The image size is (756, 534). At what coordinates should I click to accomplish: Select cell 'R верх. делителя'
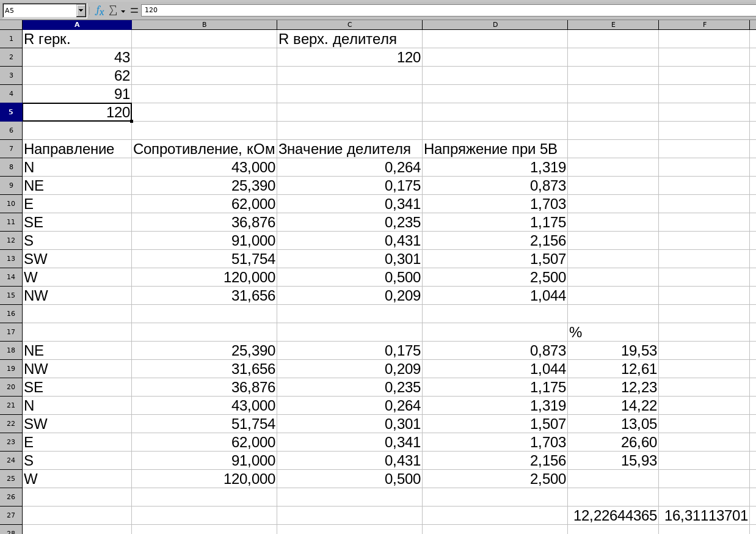pos(349,39)
